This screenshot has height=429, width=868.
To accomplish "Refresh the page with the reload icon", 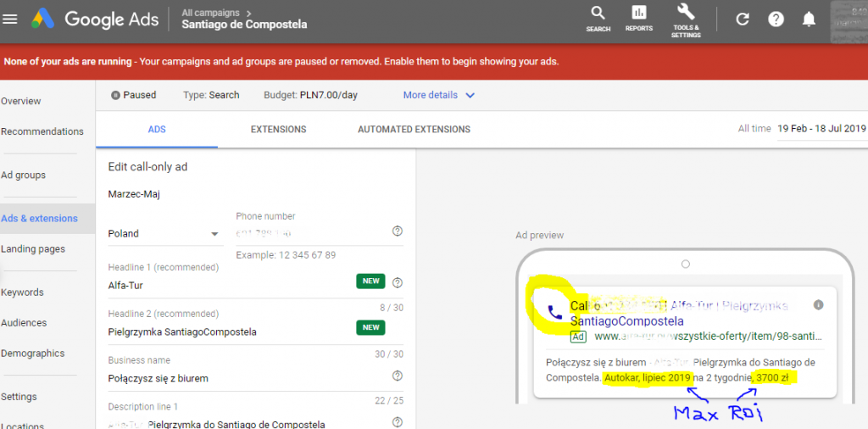I will [x=743, y=19].
